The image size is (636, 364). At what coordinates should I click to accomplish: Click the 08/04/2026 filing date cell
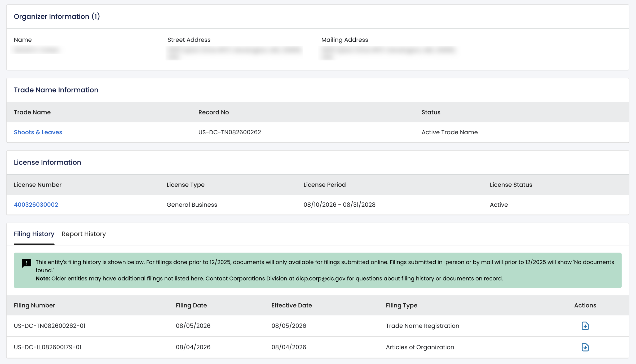pos(193,347)
